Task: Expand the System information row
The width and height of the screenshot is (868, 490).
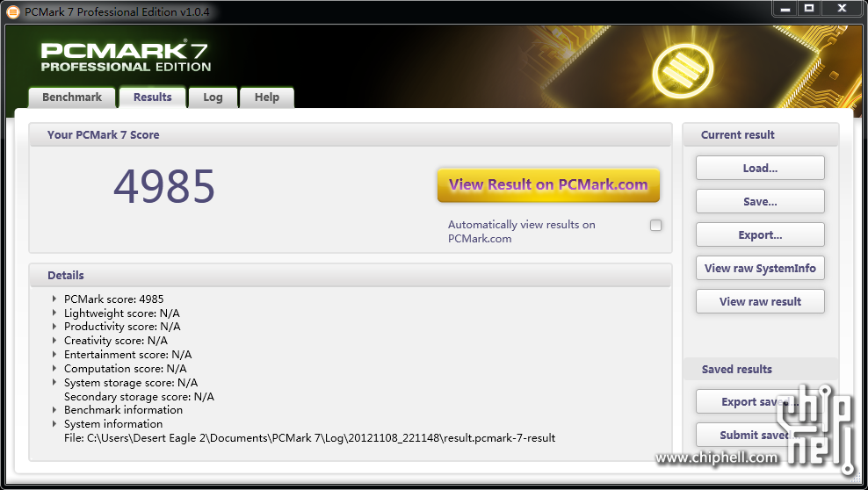Action: (x=54, y=423)
